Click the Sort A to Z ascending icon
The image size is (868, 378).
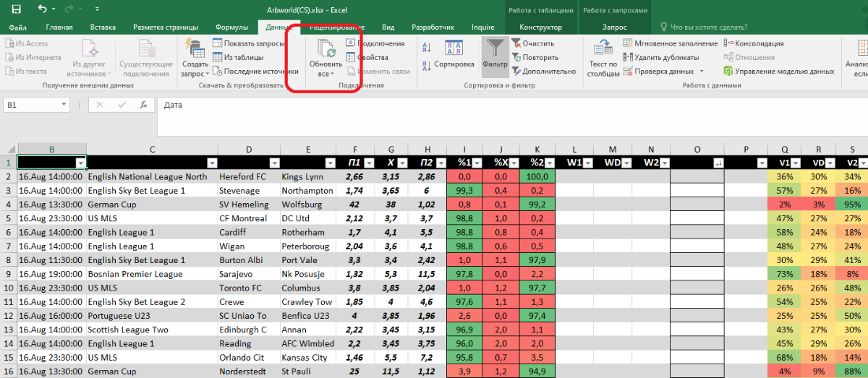427,48
